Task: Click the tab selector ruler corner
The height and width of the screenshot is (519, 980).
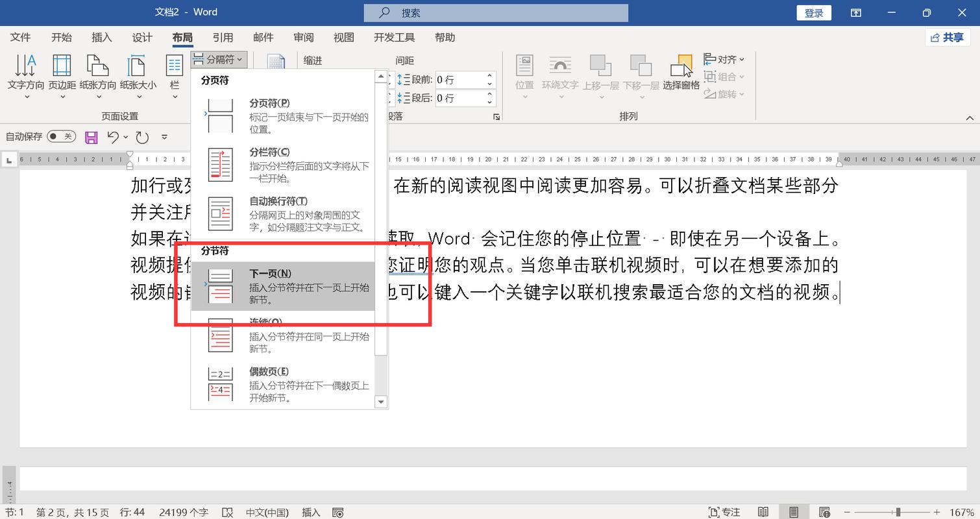Action: point(9,160)
